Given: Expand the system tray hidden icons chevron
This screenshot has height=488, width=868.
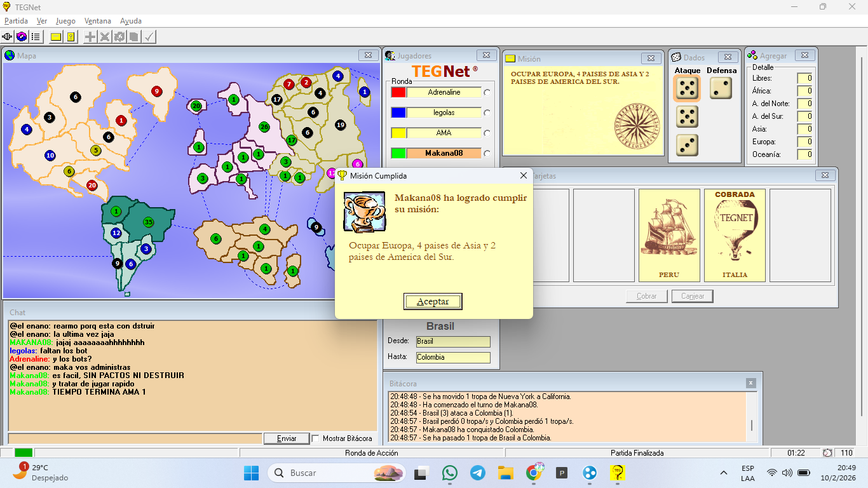Looking at the screenshot, I should [723, 473].
